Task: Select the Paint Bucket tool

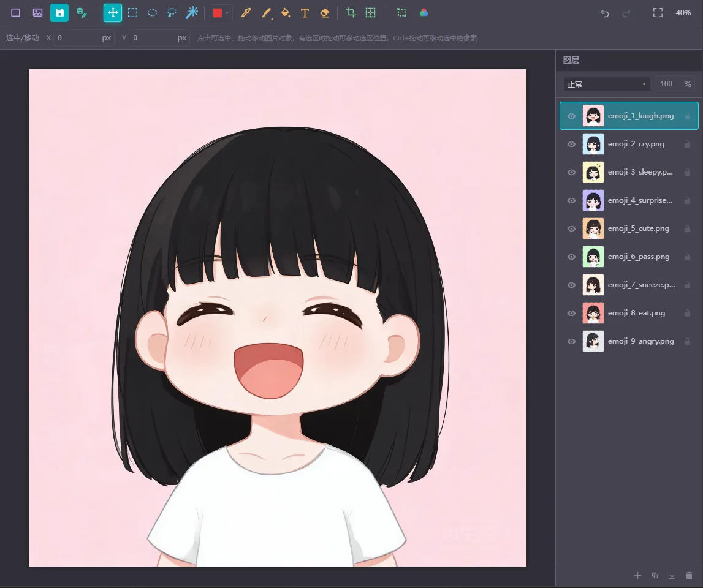Action: pyautogui.click(x=285, y=12)
